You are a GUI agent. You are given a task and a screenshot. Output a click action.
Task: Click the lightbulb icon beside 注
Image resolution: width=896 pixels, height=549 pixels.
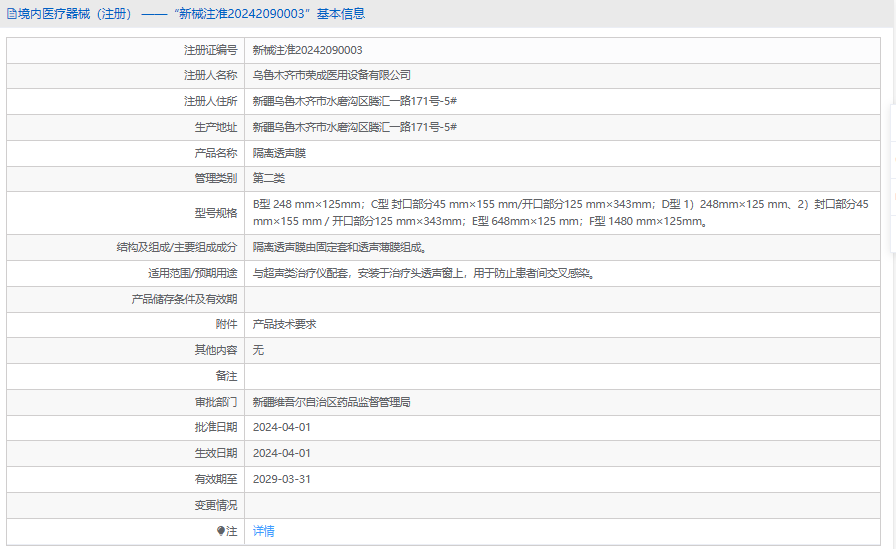(221, 531)
